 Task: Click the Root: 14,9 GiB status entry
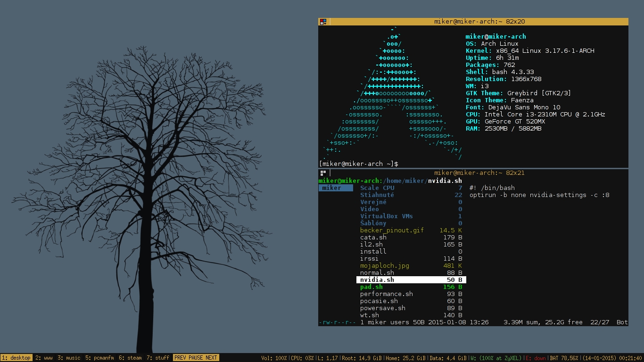362,358
